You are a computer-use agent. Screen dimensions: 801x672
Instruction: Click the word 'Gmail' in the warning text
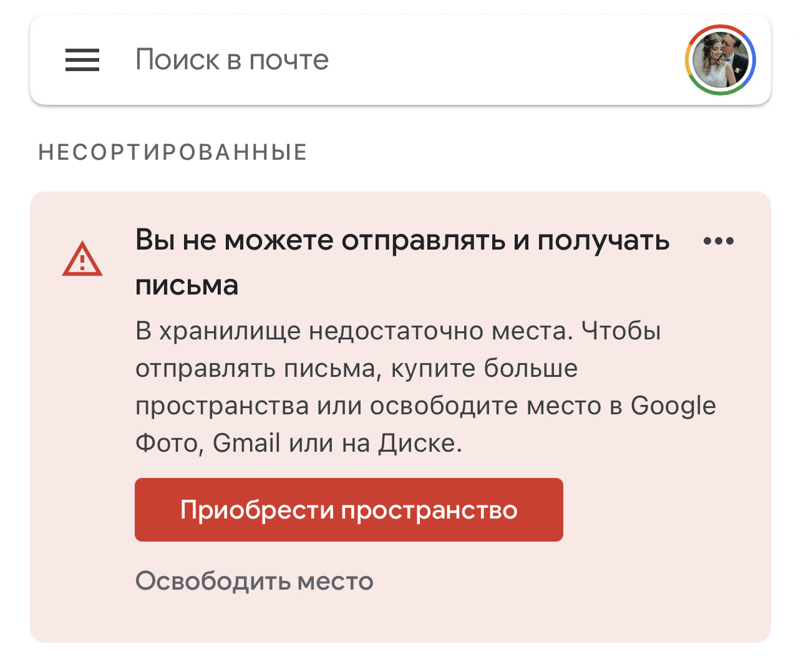point(246,443)
